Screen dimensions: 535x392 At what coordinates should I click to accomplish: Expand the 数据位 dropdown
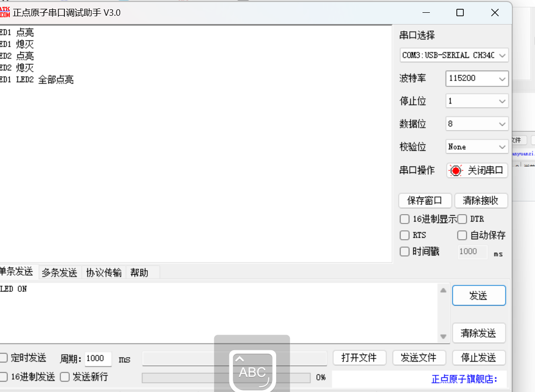click(477, 124)
